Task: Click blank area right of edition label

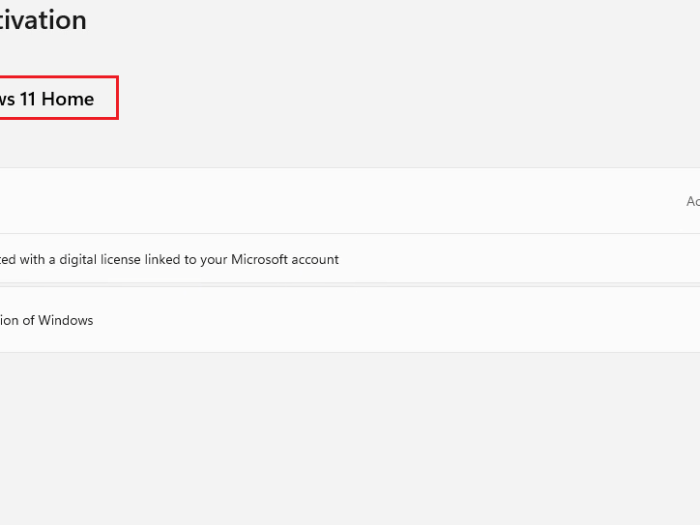Action: click(x=400, y=99)
